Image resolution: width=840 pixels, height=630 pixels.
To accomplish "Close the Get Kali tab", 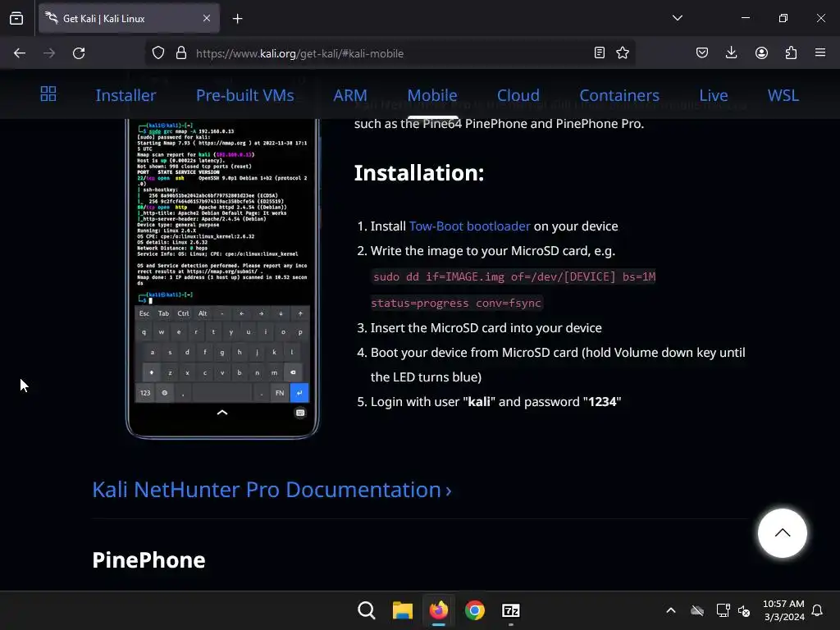I will [206, 18].
